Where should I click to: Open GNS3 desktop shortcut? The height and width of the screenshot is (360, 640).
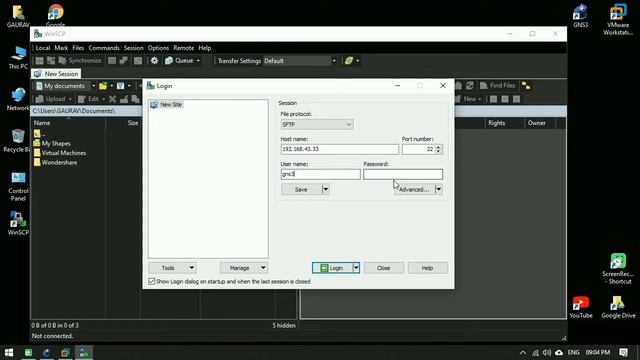click(580, 16)
